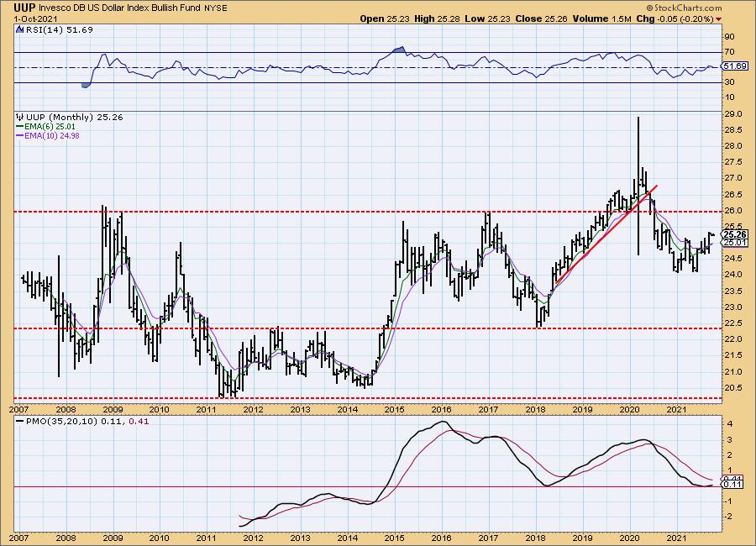Click the 1-Oct-2021 date label
This screenshot has width=756, height=546.
pyautogui.click(x=35, y=18)
